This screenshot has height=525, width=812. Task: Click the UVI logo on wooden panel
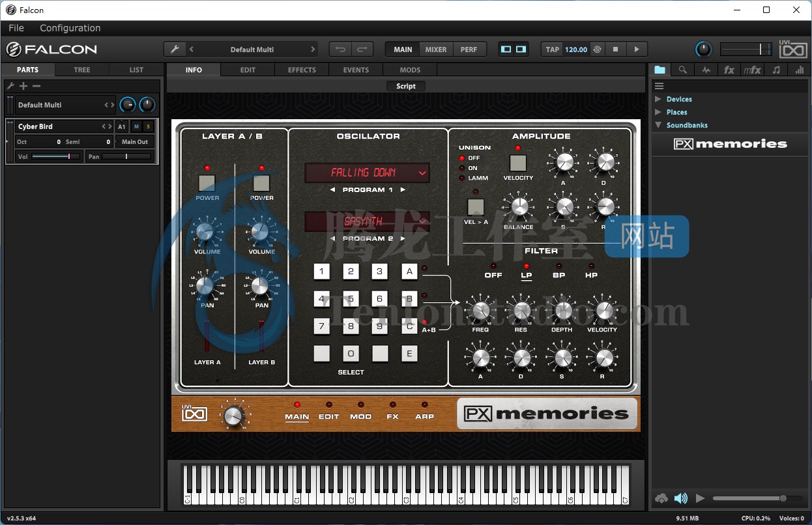[x=194, y=413]
